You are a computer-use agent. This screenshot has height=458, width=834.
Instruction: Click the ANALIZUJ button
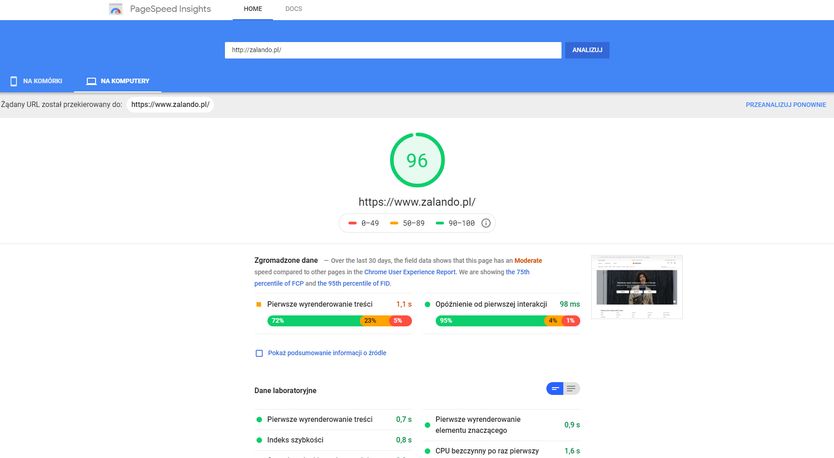coord(587,50)
